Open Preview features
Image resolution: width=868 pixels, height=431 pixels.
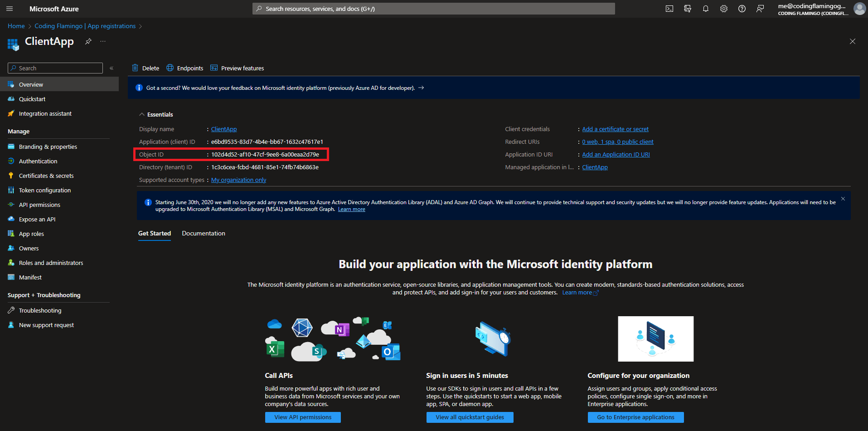click(x=237, y=68)
